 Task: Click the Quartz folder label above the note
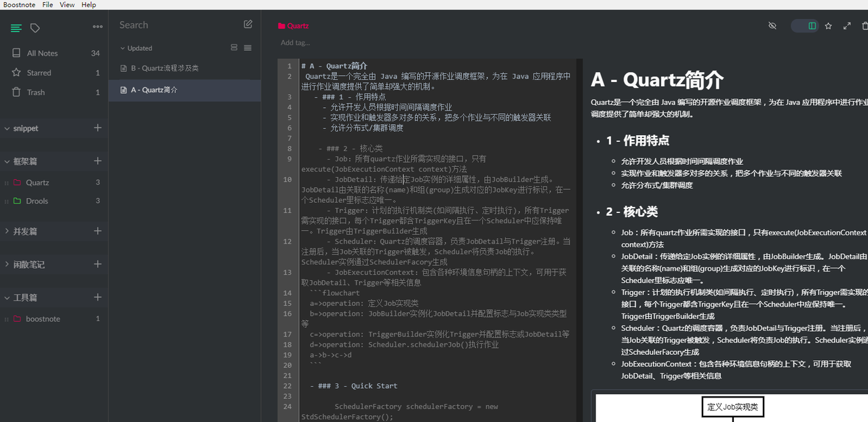click(x=293, y=26)
